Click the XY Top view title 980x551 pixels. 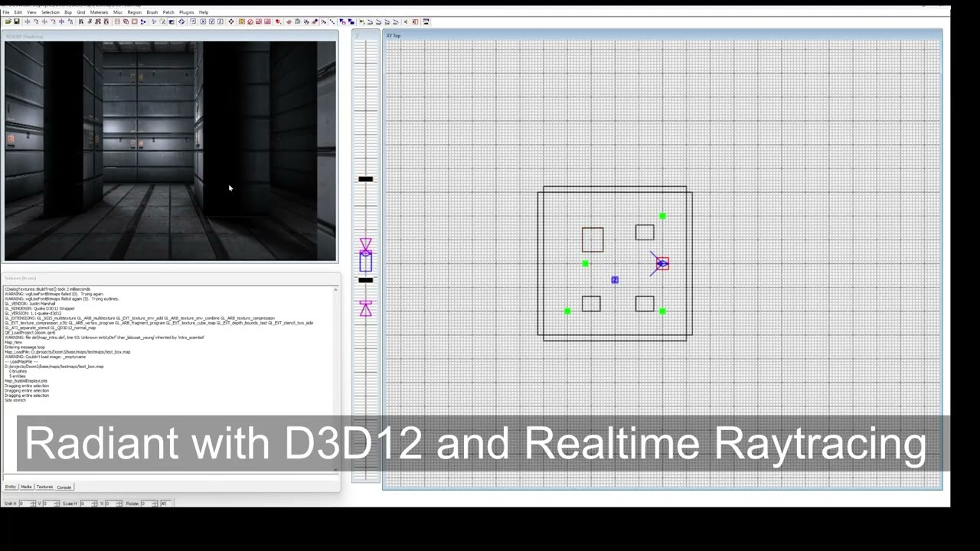tap(394, 36)
